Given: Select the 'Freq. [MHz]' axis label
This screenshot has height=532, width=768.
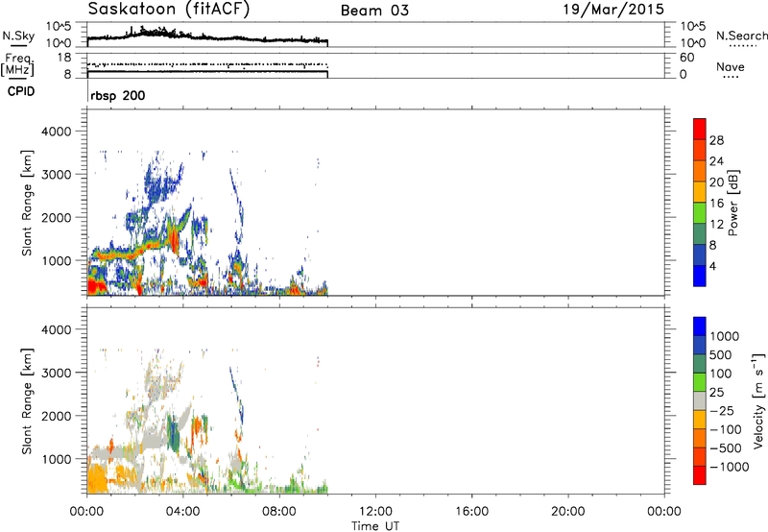Looking at the screenshot, I should pos(17,64).
